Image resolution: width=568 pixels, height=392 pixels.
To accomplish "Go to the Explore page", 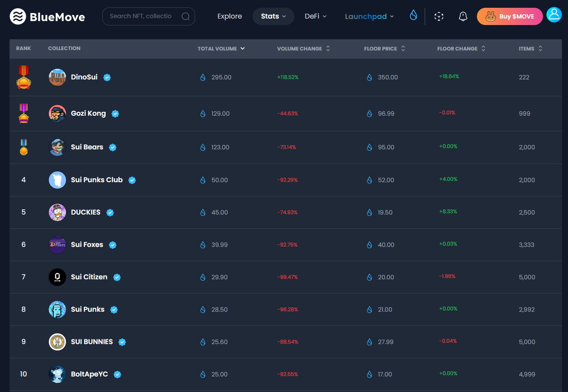I will click(x=230, y=16).
